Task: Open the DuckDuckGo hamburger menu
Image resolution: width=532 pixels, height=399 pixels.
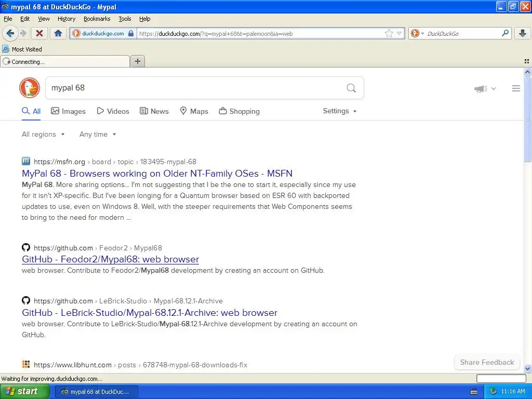Action: coord(516,88)
